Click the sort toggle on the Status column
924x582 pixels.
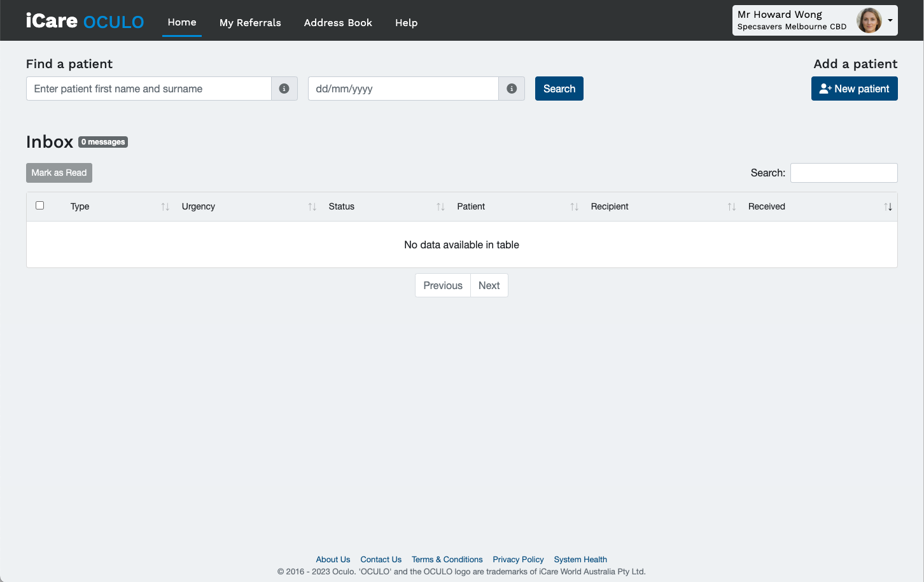point(440,206)
